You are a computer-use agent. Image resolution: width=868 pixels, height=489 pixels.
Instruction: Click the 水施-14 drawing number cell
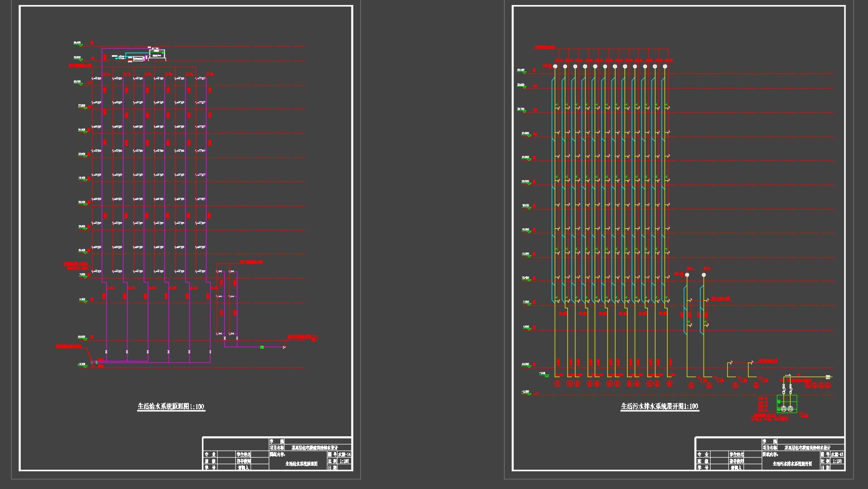coord(344,455)
